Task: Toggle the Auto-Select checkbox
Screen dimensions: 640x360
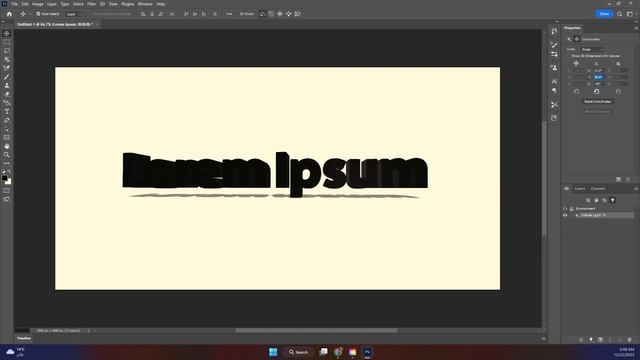Action: 38,14
